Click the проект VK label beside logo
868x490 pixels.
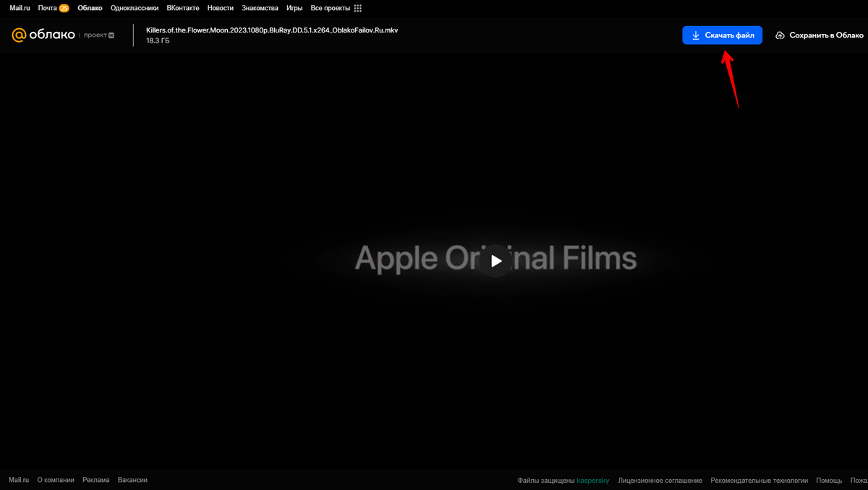coord(99,35)
